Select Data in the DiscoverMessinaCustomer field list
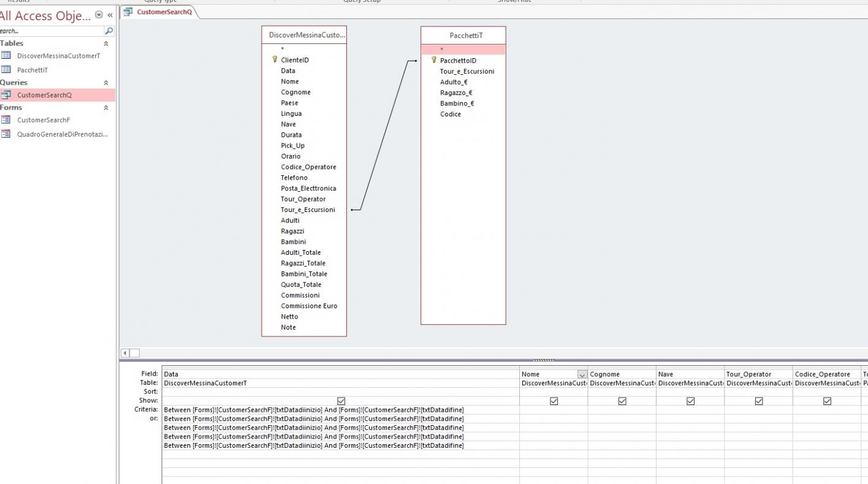This screenshot has width=868, height=484. 288,70
